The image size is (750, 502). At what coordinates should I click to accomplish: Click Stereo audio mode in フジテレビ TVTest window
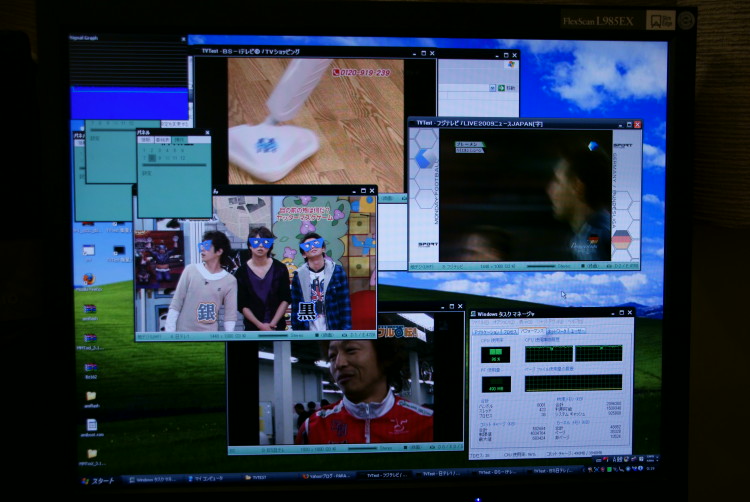click(564, 266)
